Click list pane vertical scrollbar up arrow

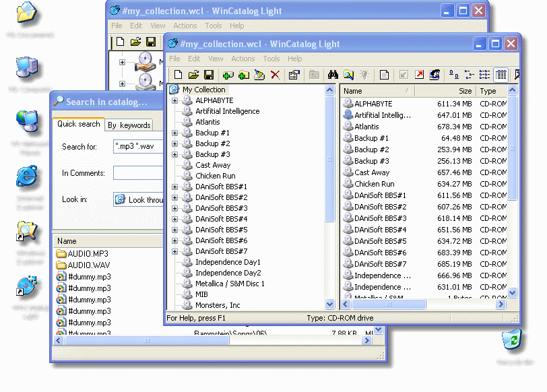(x=512, y=90)
